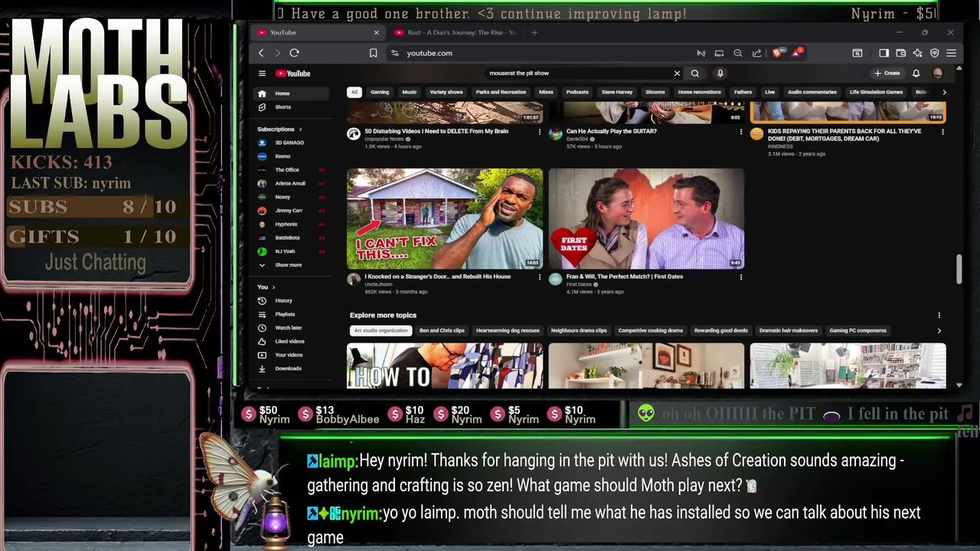
Task: Expand the You section chevron
Action: (x=273, y=287)
